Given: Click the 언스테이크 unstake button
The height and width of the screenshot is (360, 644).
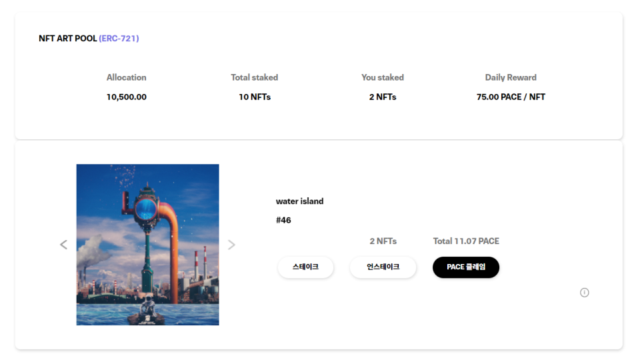Looking at the screenshot, I should point(383,267).
